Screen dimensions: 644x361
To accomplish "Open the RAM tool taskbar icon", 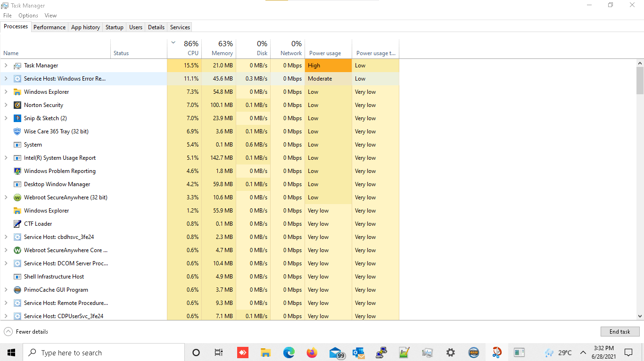I will click(474, 353).
